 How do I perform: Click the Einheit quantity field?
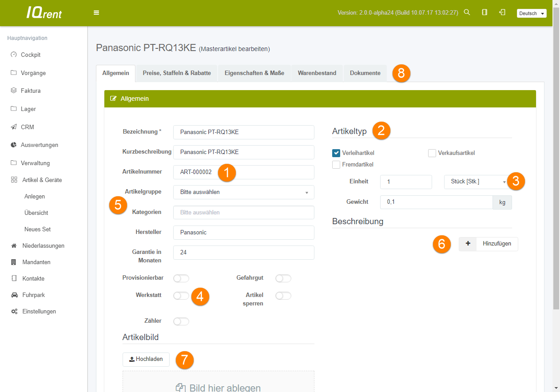point(406,182)
